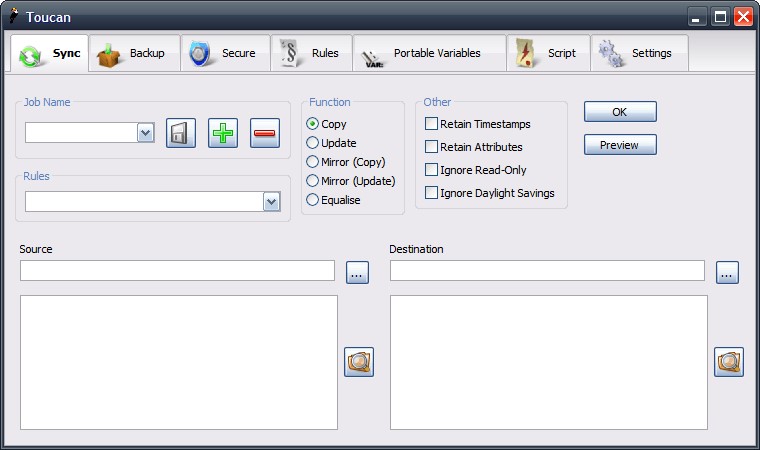Image resolution: width=760 pixels, height=450 pixels.
Task: Select the Mirror (Copy) function
Action: coord(313,162)
